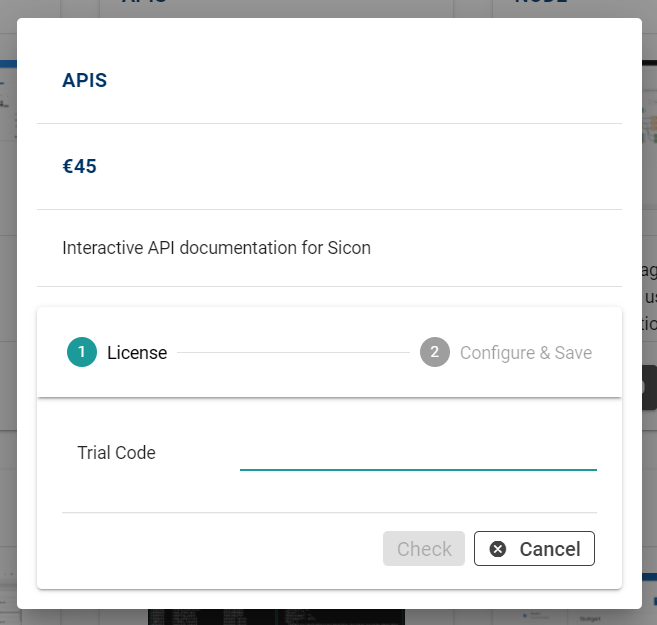Select the License step label
Screen dimensions: 657x625
point(137,353)
